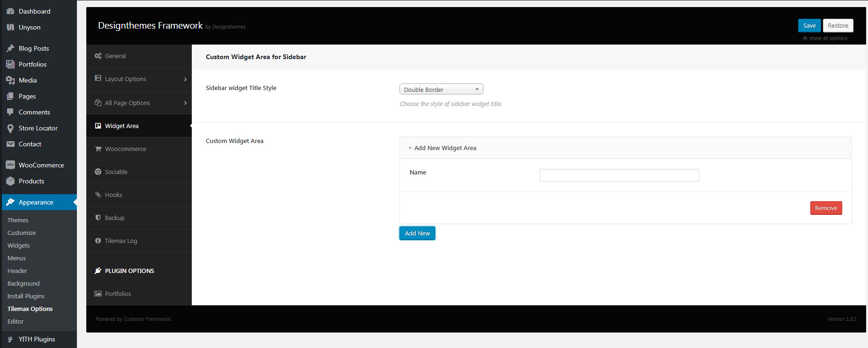
Task: Open the Background submenu link
Action: pyautogui.click(x=23, y=283)
